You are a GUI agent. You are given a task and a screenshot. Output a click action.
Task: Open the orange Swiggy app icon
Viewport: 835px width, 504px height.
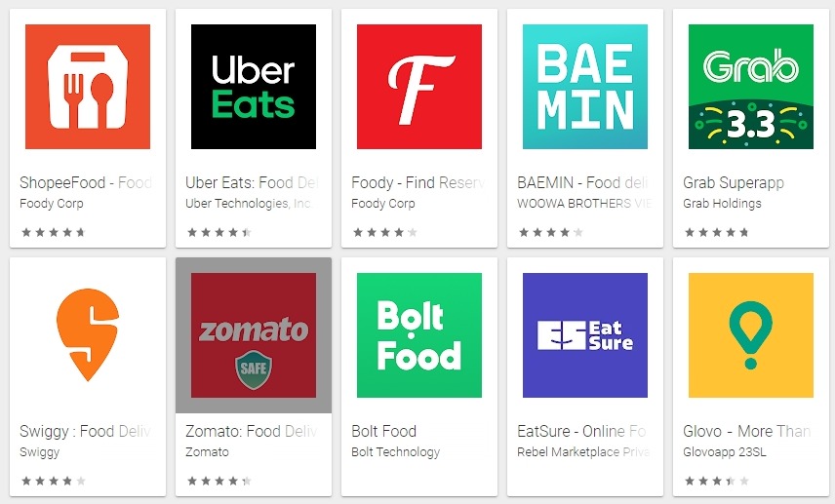click(88, 335)
